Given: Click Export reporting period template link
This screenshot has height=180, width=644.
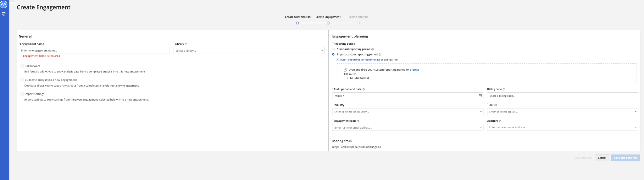Looking at the screenshot, I should point(360,60).
